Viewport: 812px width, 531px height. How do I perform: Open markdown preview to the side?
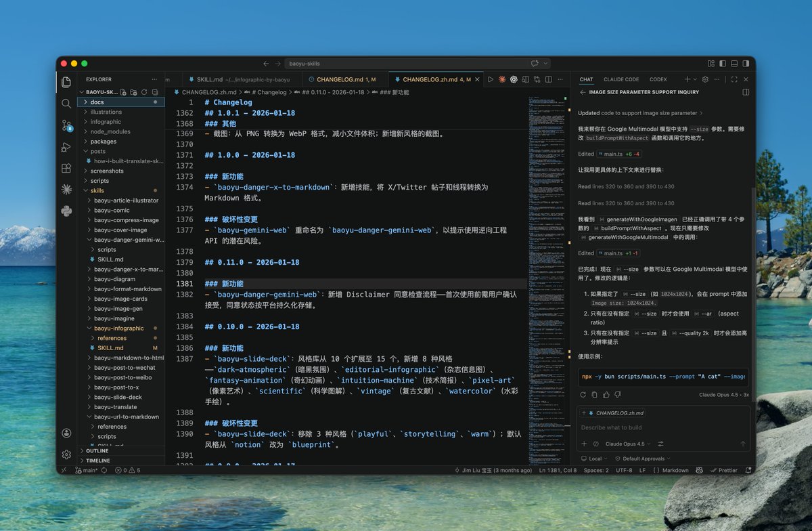(525, 79)
